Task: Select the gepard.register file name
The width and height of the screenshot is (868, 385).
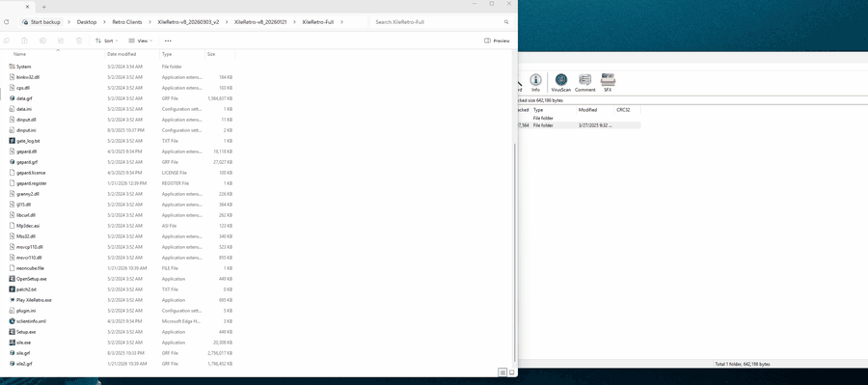Action: coord(32,182)
